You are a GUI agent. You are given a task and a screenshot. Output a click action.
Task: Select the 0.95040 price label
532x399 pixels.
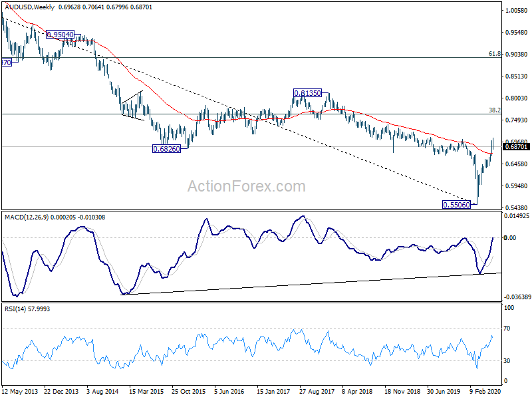pyautogui.click(x=60, y=35)
